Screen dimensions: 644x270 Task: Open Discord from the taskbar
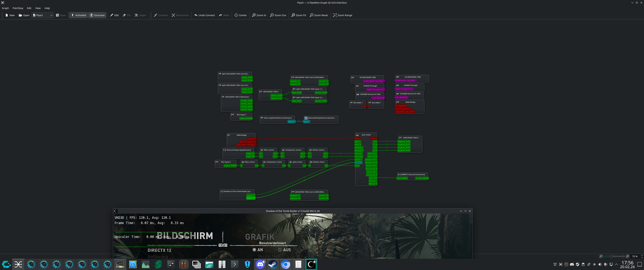260,264
